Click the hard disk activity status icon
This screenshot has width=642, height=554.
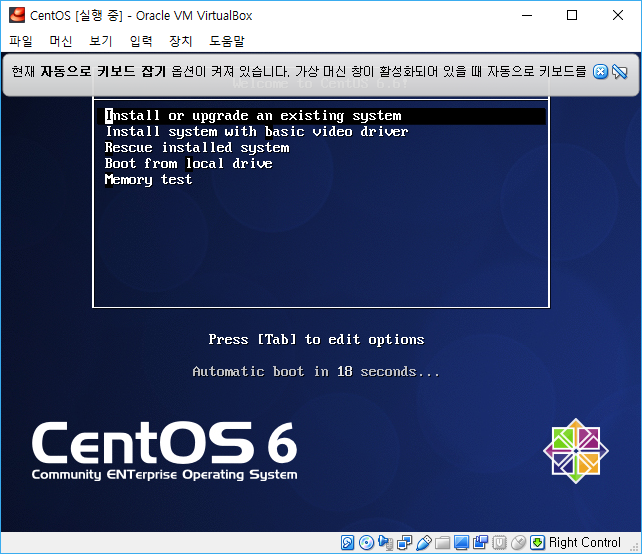coord(347,542)
